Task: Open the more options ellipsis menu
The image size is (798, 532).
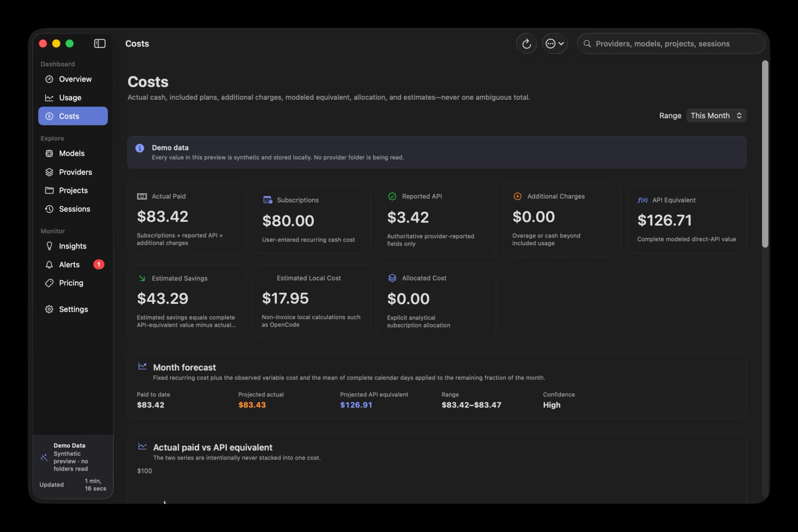Action: 554,44
